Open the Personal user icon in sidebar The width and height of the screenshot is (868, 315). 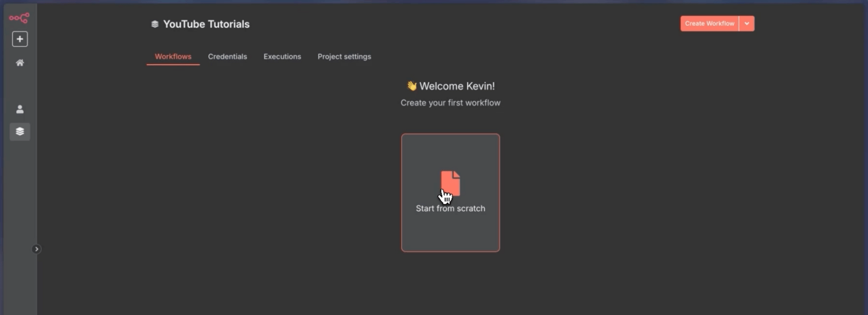point(20,110)
